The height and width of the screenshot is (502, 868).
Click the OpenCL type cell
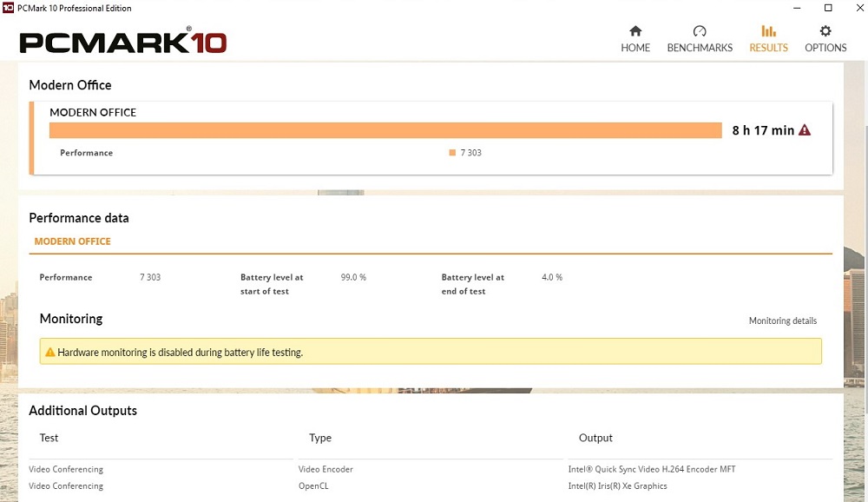pos(313,485)
